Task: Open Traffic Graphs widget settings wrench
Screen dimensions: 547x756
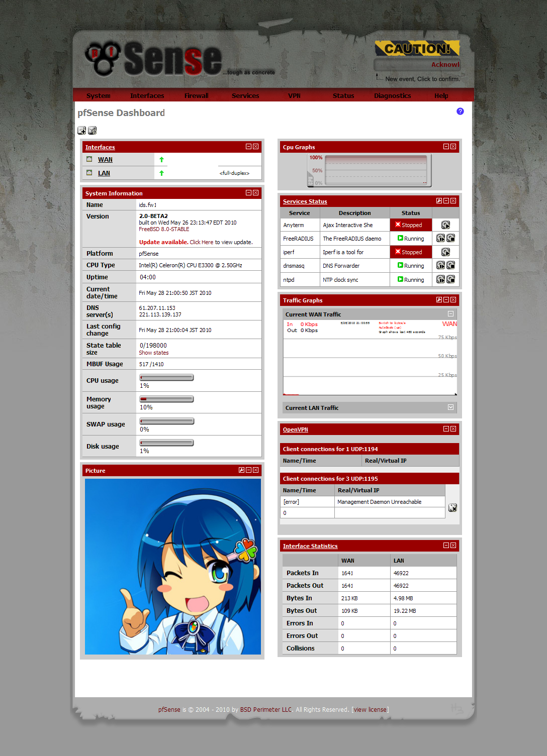Action: click(x=439, y=300)
